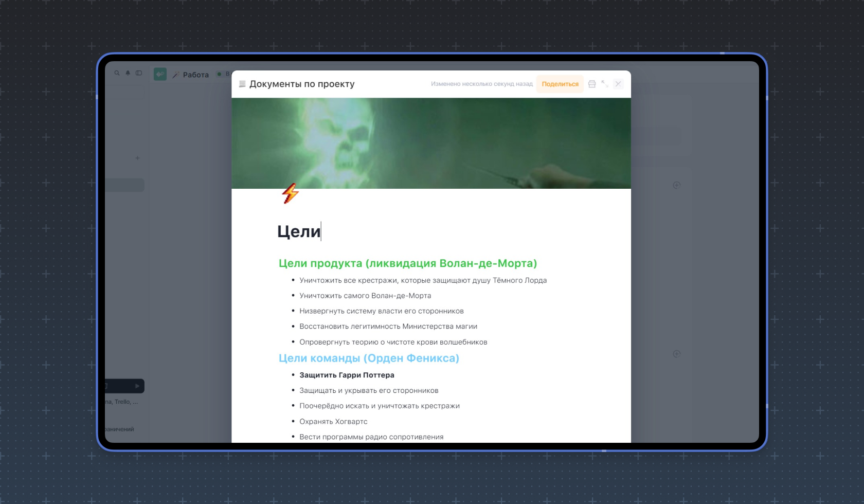Viewport: 864px width, 504px height.
Task: Click upper circled plus icon on right
Action: [676, 185]
